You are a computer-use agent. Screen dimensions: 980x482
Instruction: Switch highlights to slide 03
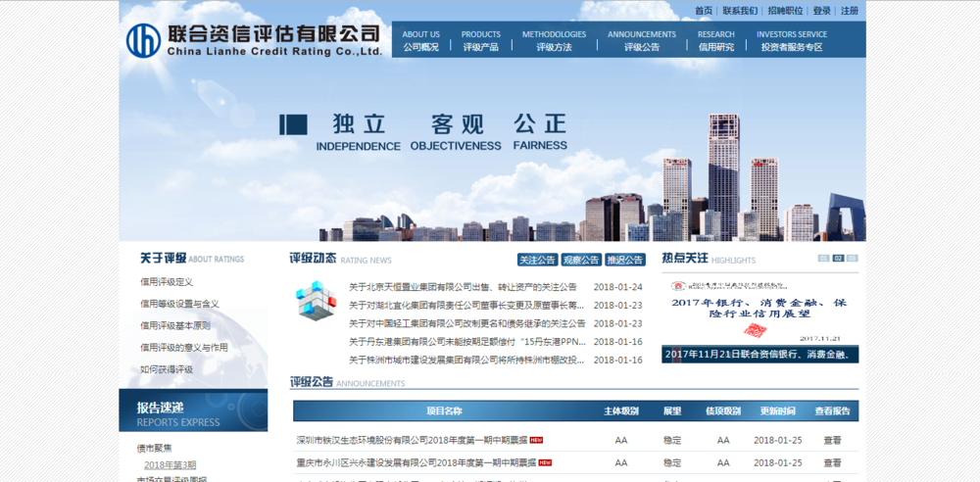853,259
